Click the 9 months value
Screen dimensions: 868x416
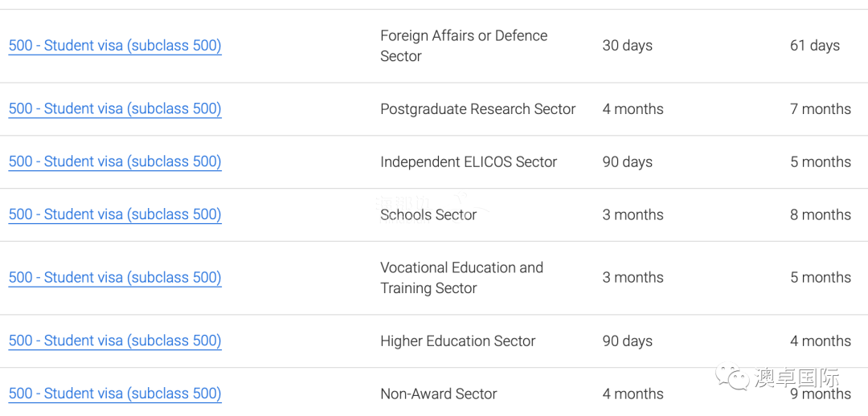click(x=821, y=394)
